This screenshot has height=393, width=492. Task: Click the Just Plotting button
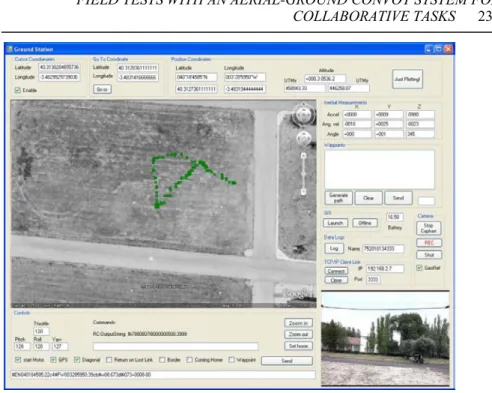point(407,79)
